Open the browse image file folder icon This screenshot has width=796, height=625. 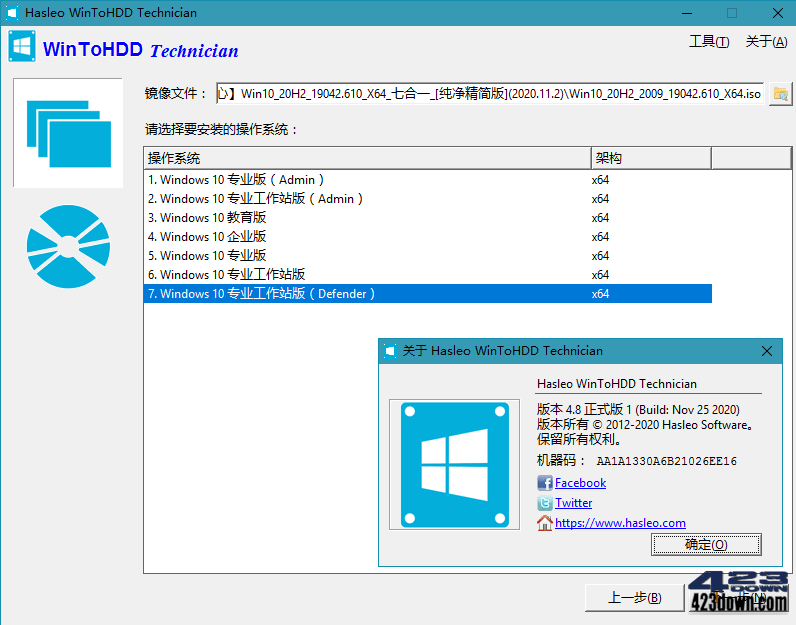tap(780, 93)
